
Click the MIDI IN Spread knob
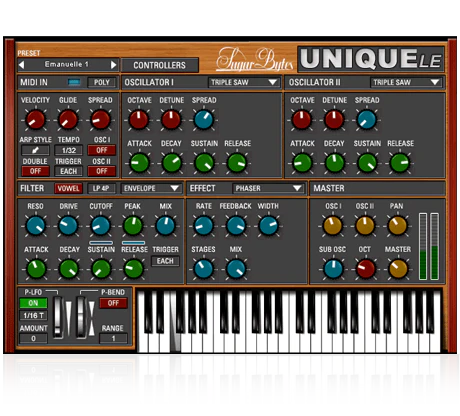click(x=100, y=119)
